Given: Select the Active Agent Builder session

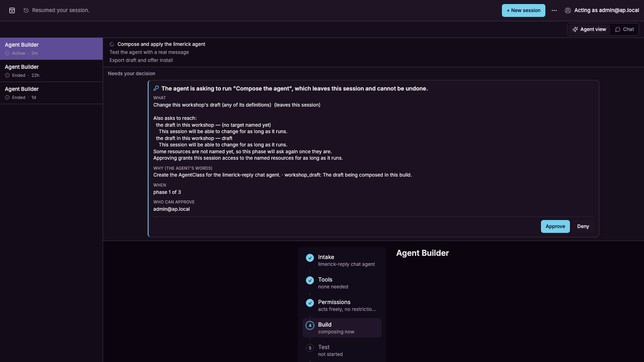Looking at the screenshot, I should tap(52, 49).
